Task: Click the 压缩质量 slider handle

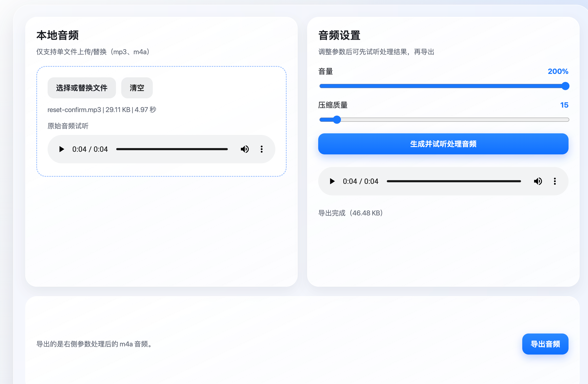Action: pyautogui.click(x=337, y=120)
